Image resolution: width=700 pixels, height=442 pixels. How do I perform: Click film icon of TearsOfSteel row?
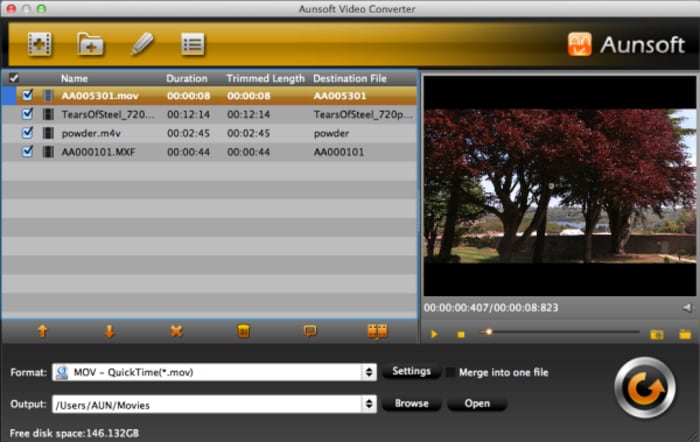48,114
